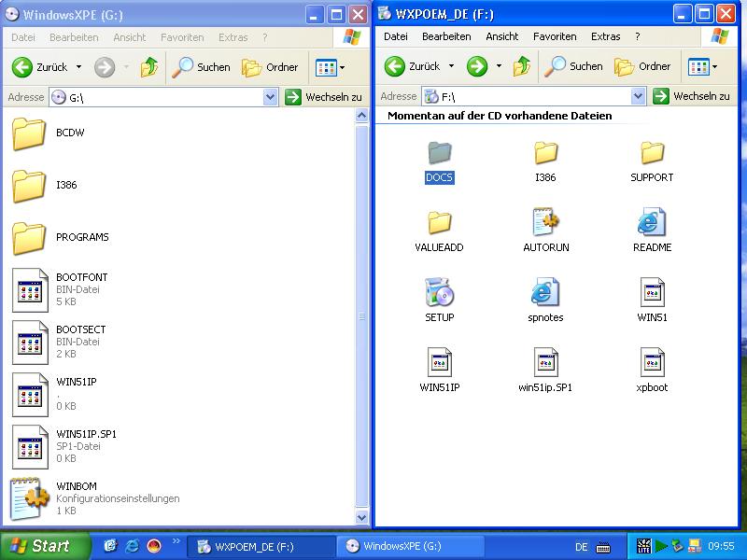Viewport: 747px width, 560px height.
Task: Click Suchen in WXPOEM_DE window
Action: (x=573, y=66)
